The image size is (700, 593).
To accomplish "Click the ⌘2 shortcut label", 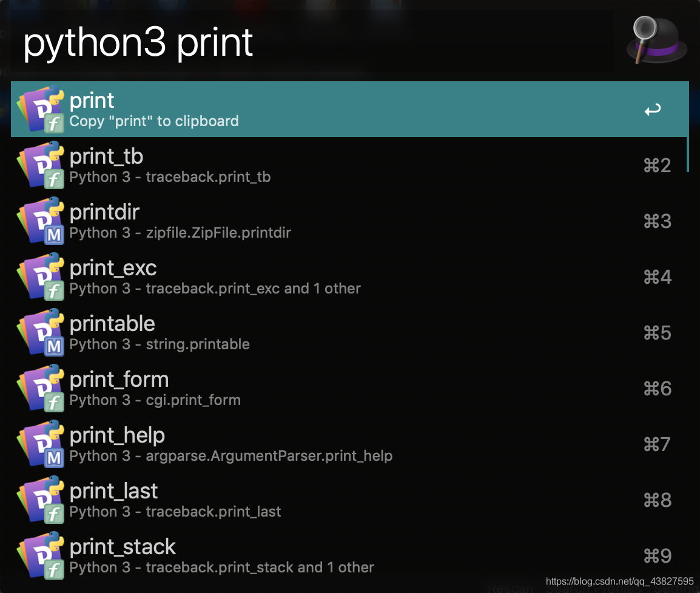I will [x=657, y=166].
